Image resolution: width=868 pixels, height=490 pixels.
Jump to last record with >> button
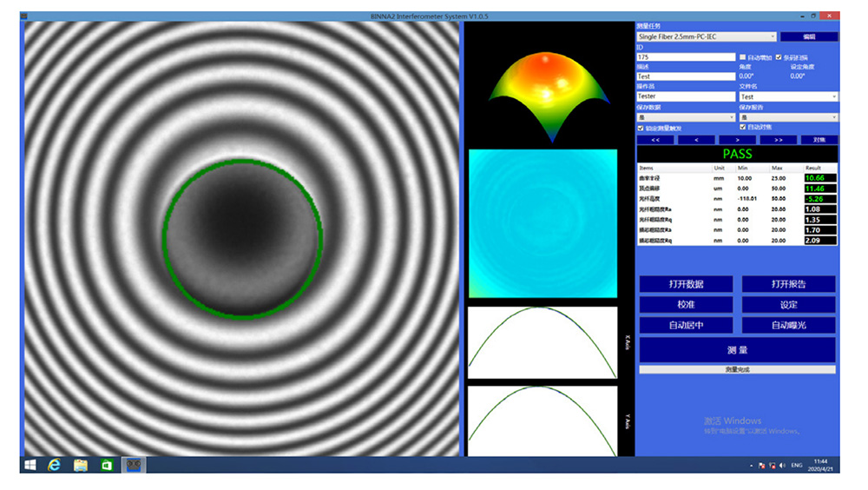[x=778, y=139]
